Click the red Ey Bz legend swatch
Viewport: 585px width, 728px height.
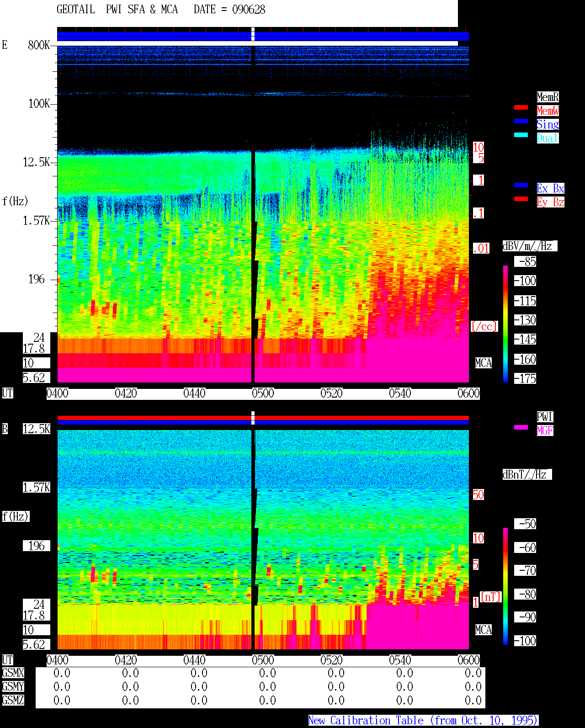(x=521, y=199)
